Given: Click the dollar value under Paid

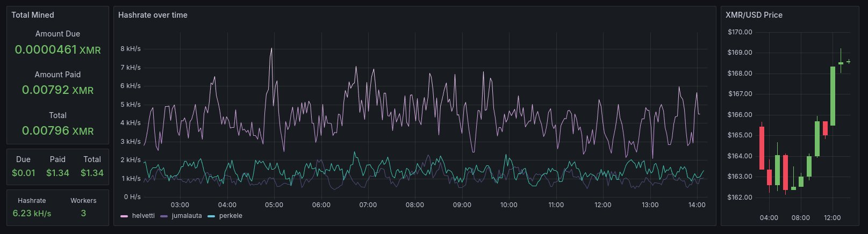Looking at the screenshot, I should [x=58, y=173].
